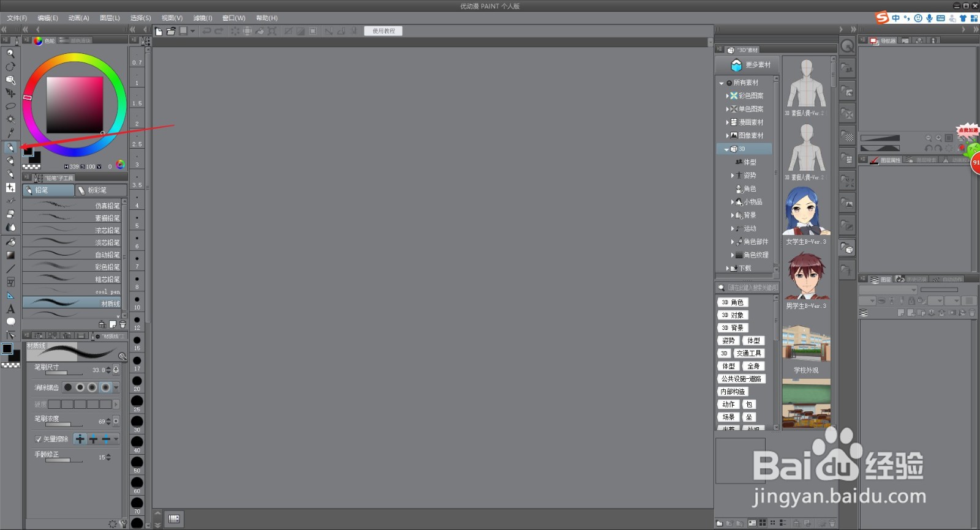980x530 pixels.
Task: Open the 文件(F) menu
Action: click(17, 18)
